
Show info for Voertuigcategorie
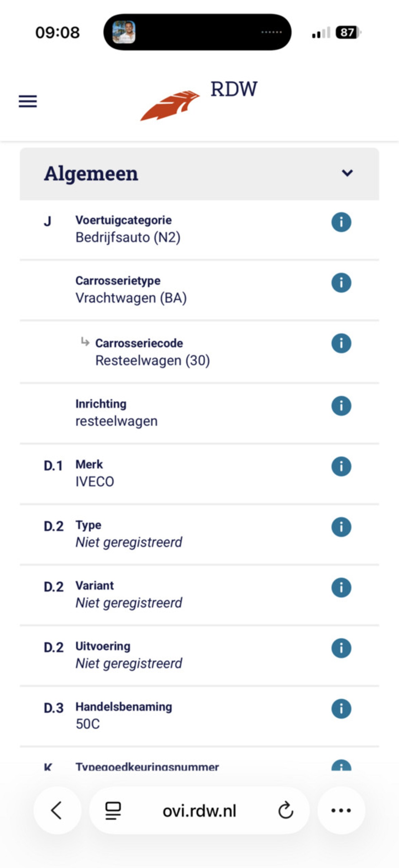pyautogui.click(x=341, y=222)
